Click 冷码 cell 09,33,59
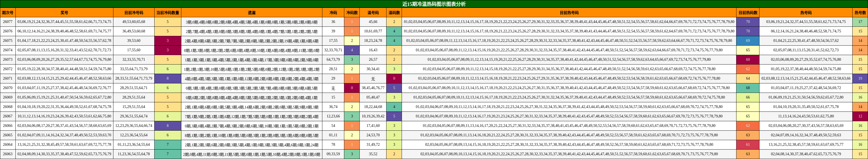Screen dimensions: 868x159 point(333,154)
